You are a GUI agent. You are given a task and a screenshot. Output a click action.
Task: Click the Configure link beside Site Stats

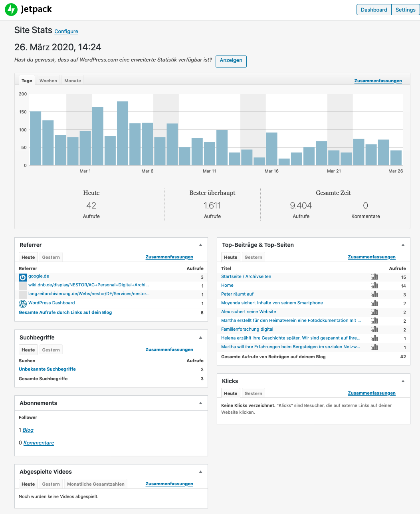[66, 32]
